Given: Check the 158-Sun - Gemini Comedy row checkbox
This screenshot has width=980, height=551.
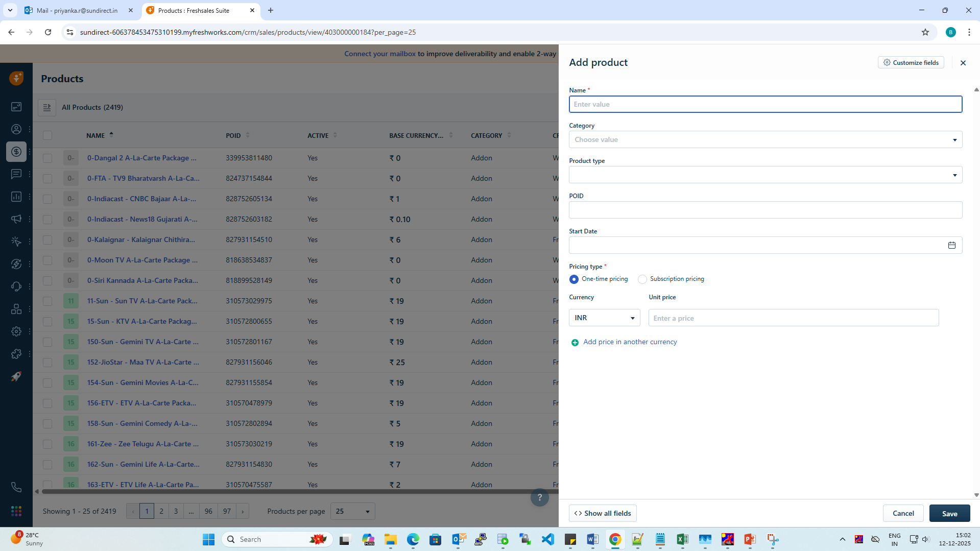Looking at the screenshot, I should (x=47, y=424).
